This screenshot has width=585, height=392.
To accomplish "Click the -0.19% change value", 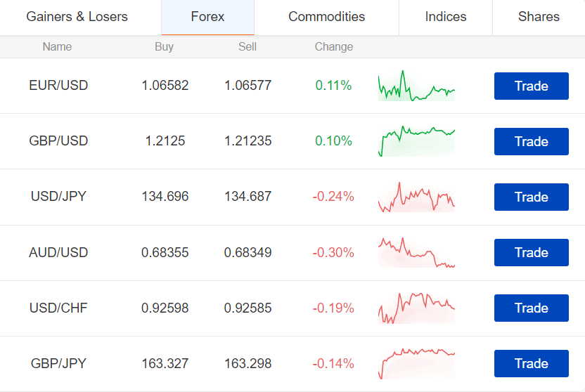I will tap(333, 308).
